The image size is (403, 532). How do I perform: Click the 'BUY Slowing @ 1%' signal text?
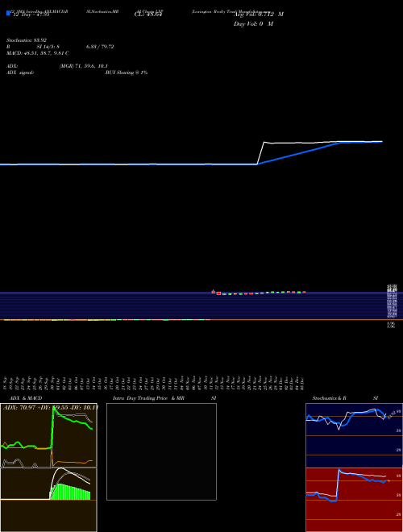[127, 73]
